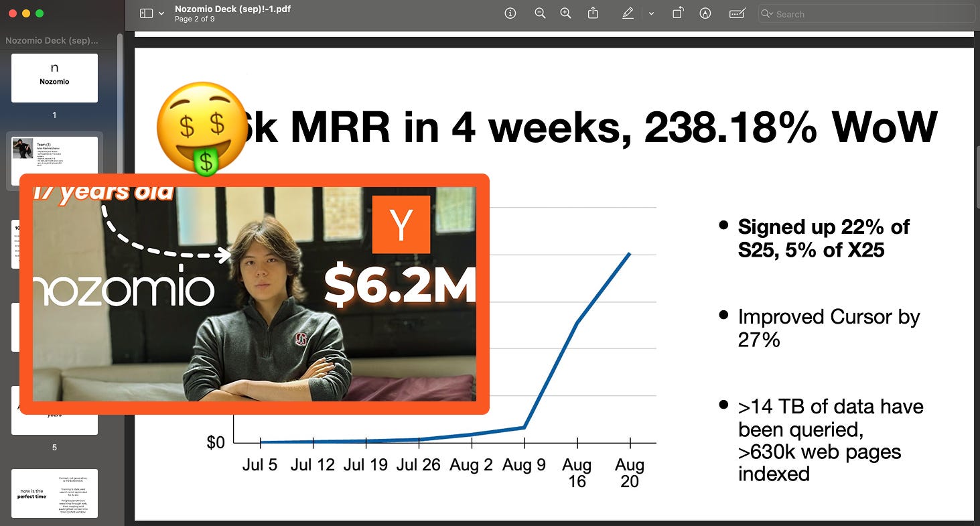Show the Markup toolbar icon
The height and width of the screenshot is (526, 980).
[705, 13]
